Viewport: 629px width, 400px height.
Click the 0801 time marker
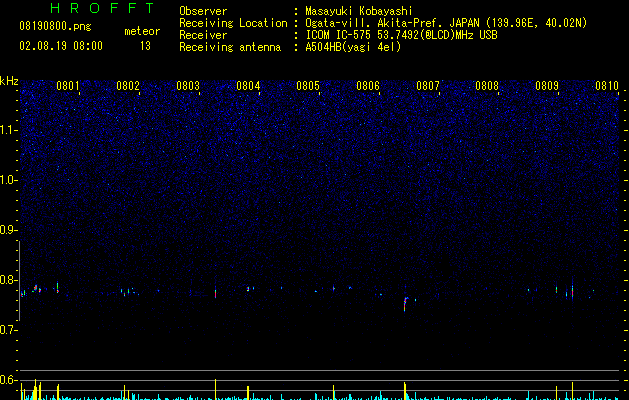[68, 86]
